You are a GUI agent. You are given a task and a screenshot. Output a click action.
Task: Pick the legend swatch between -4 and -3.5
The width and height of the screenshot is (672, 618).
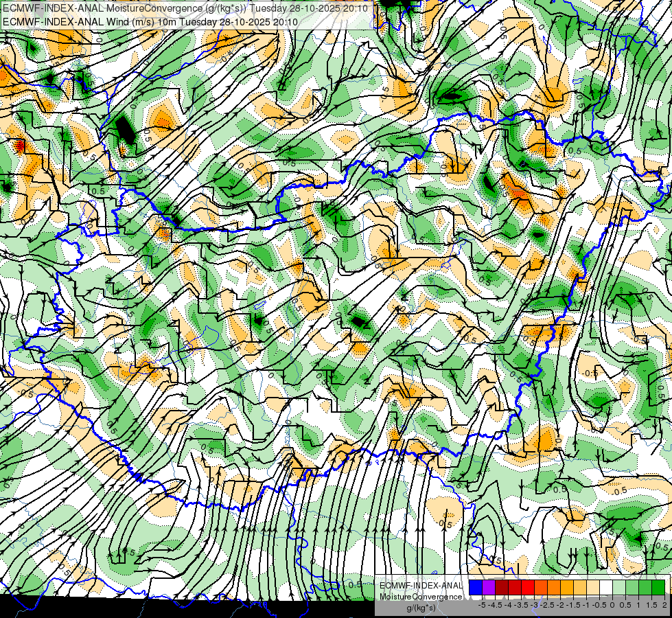515,588
